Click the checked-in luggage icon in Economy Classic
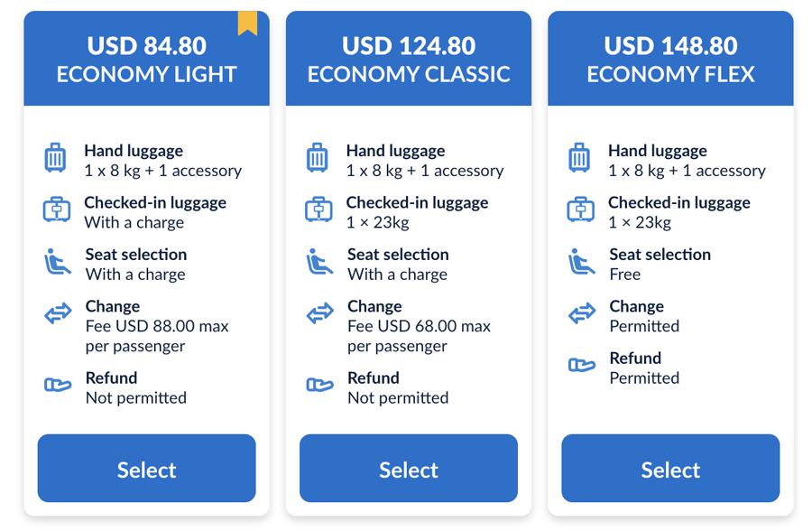This screenshot has height=531, width=812. pos(318,210)
